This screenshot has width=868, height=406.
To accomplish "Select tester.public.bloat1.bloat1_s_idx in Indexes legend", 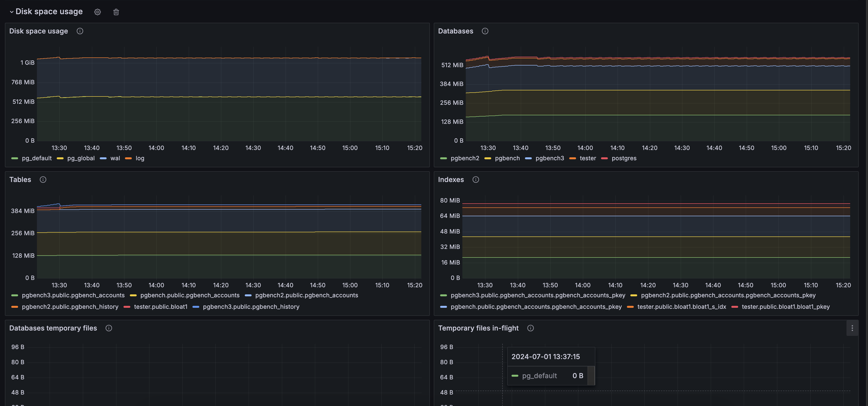I will pyautogui.click(x=681, y=307).
